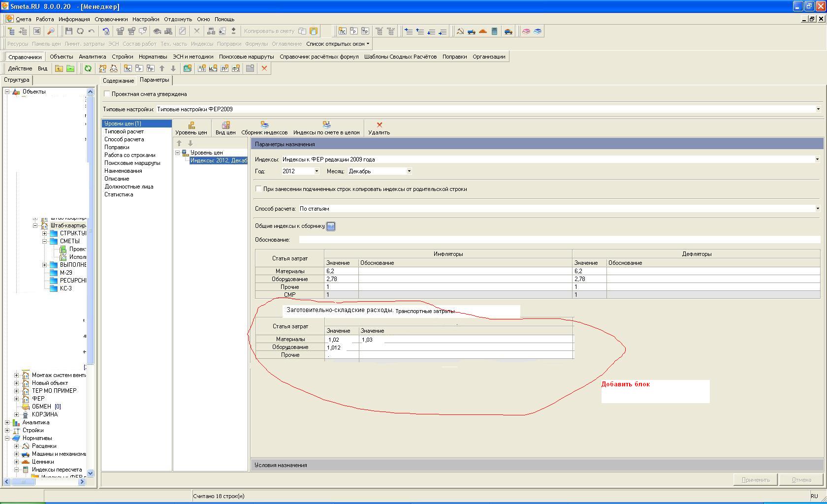Select Статистика in parameters list
The height and width of the screenshot is (504, 827).
point(119,194)
